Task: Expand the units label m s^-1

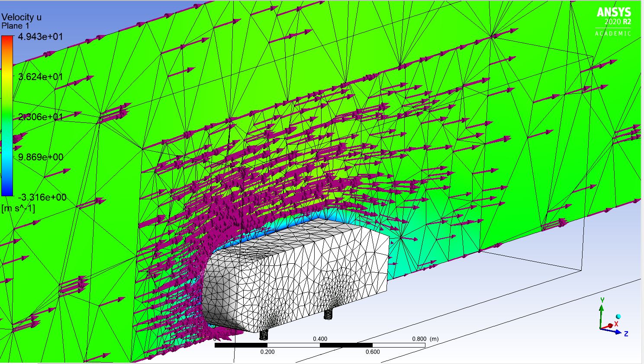Action: click(17, 208)
